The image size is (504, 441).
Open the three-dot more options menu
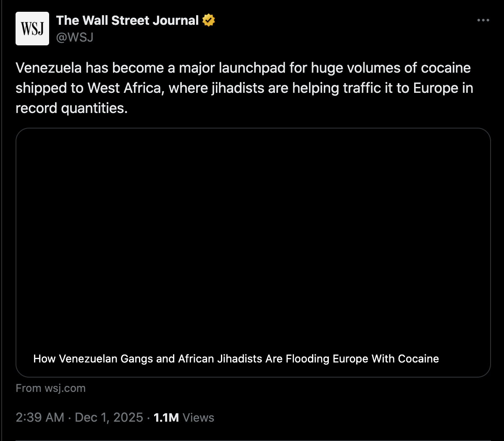pos(483,20)
